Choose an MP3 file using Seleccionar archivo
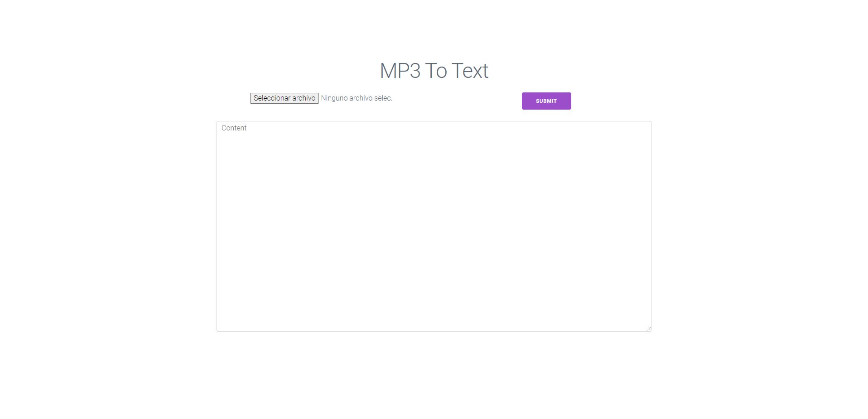 tap(284, 98)
